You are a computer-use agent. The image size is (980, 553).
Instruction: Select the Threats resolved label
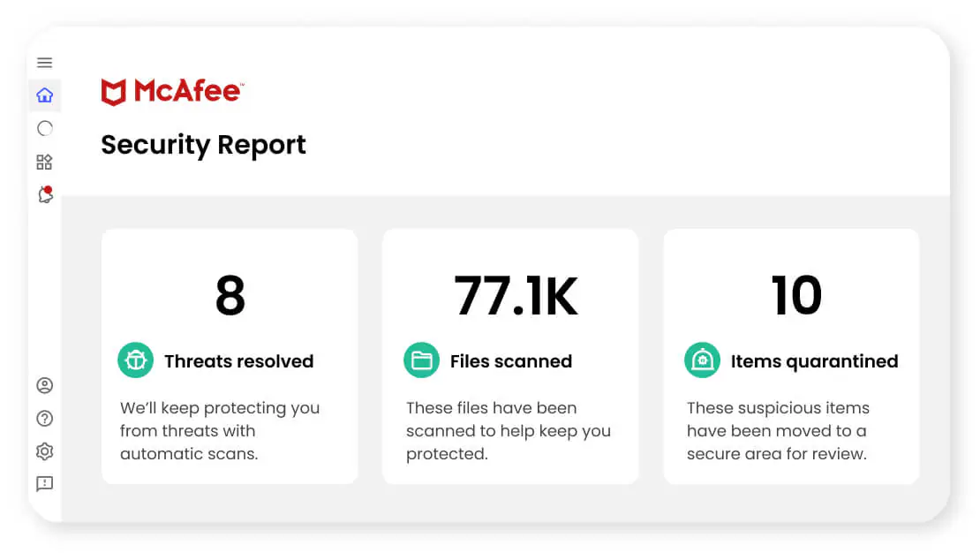238,361
